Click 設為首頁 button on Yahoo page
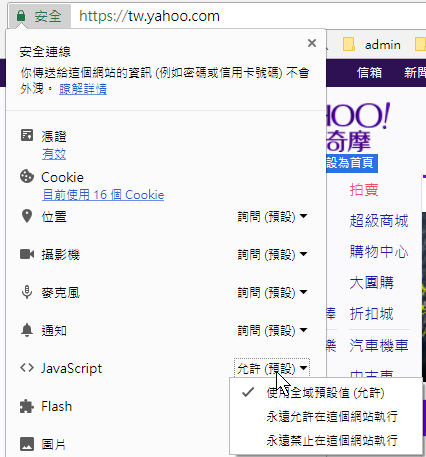Image resolution: width=426 pixels, height=457 pixels. coord(351,163)
